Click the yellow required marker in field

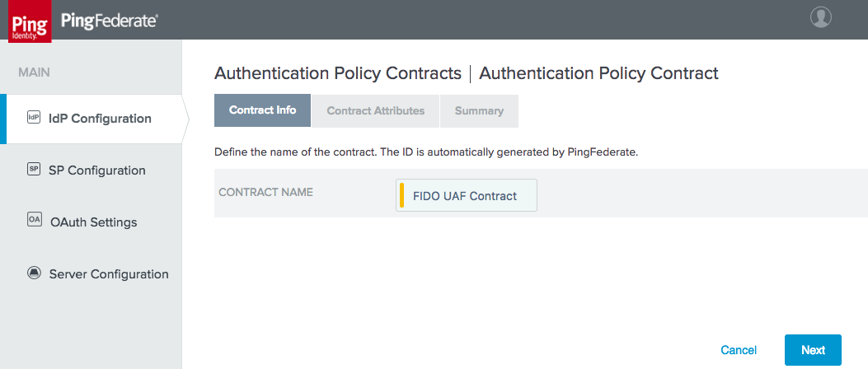coord(402,195)
